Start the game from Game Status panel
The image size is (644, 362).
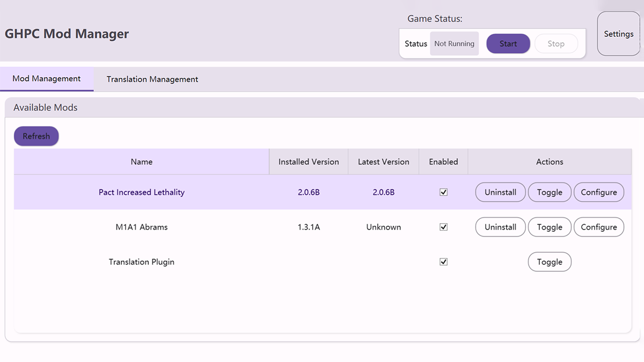[508, 43]
